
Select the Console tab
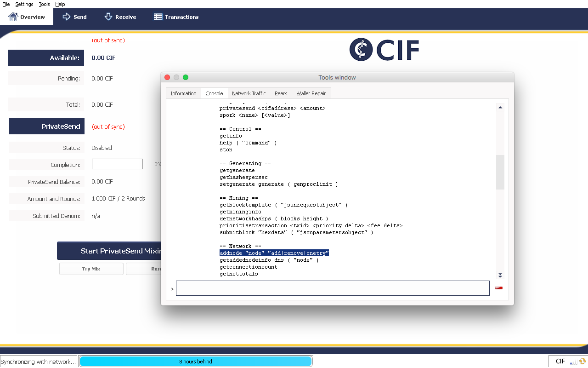(x=214, y=93)
